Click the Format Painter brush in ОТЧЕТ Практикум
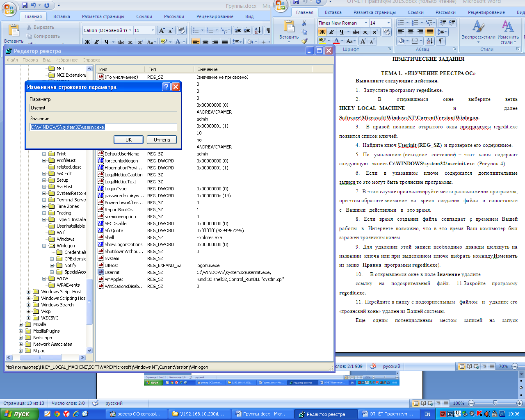Viewport: 525px width, 420px height. [304, 41]
